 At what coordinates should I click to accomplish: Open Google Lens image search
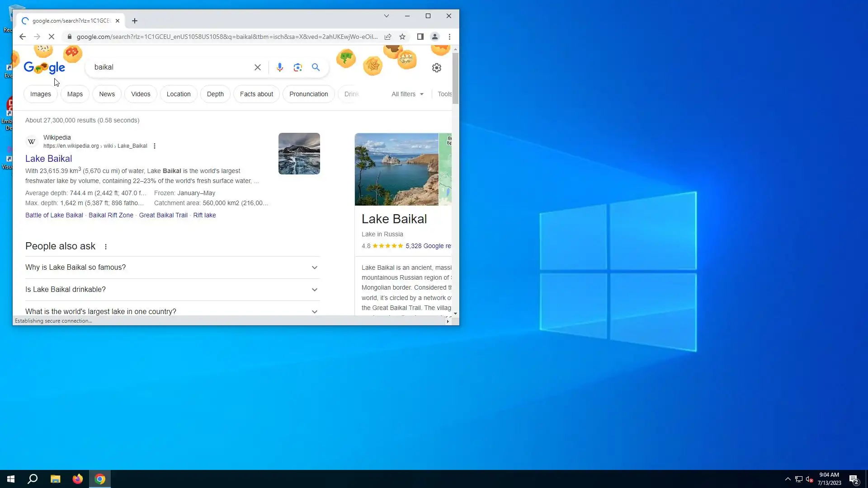click(297, 67)
